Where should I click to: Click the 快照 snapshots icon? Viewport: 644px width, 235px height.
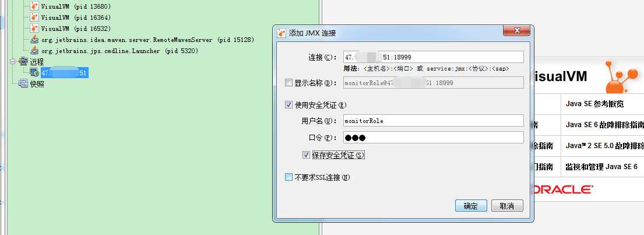pos(23,84)
